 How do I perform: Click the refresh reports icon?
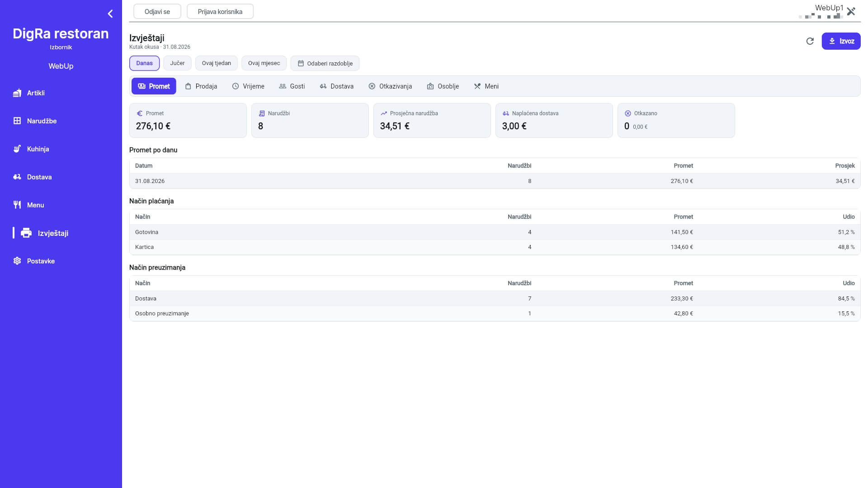pos(810,41)
